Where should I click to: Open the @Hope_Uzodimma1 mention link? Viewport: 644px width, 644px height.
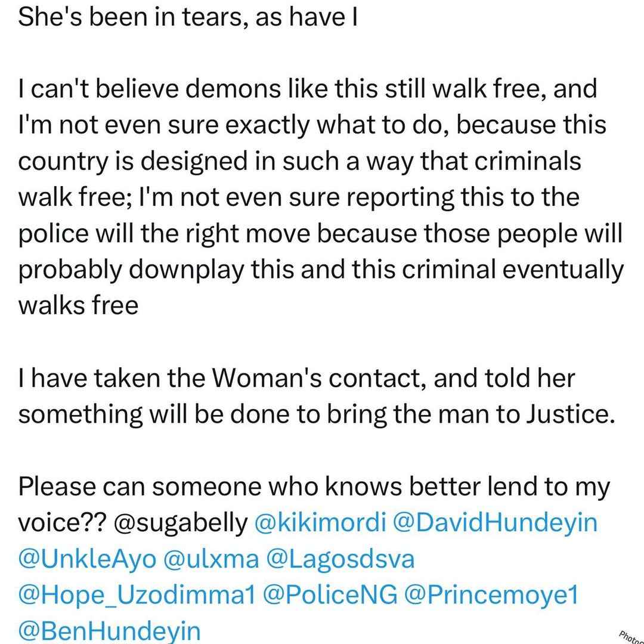(x=137, y=595)
